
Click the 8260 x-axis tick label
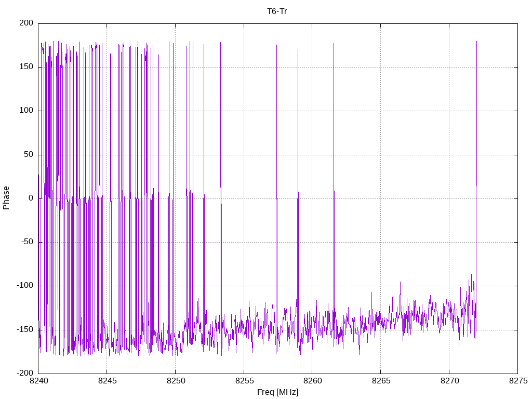[x=312, y=382]
